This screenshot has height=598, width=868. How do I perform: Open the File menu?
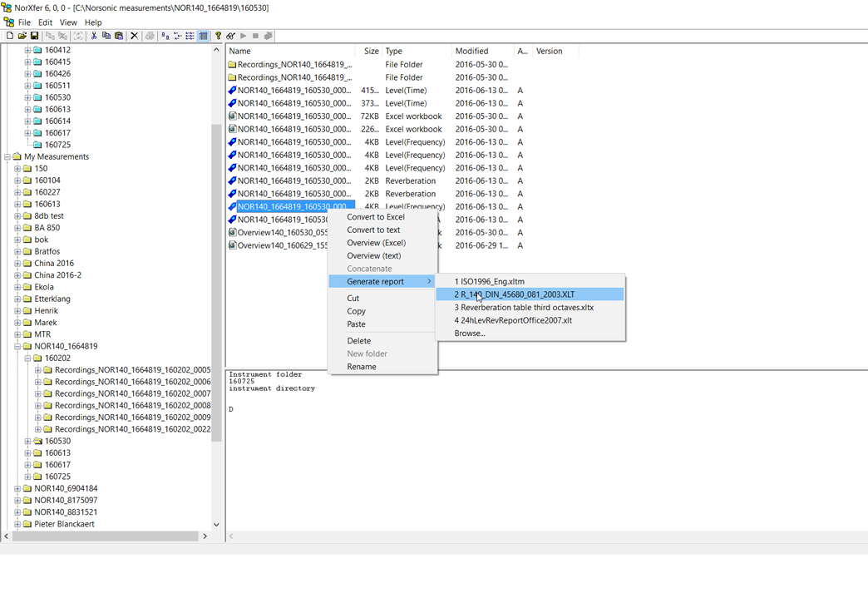pos(24,22)
